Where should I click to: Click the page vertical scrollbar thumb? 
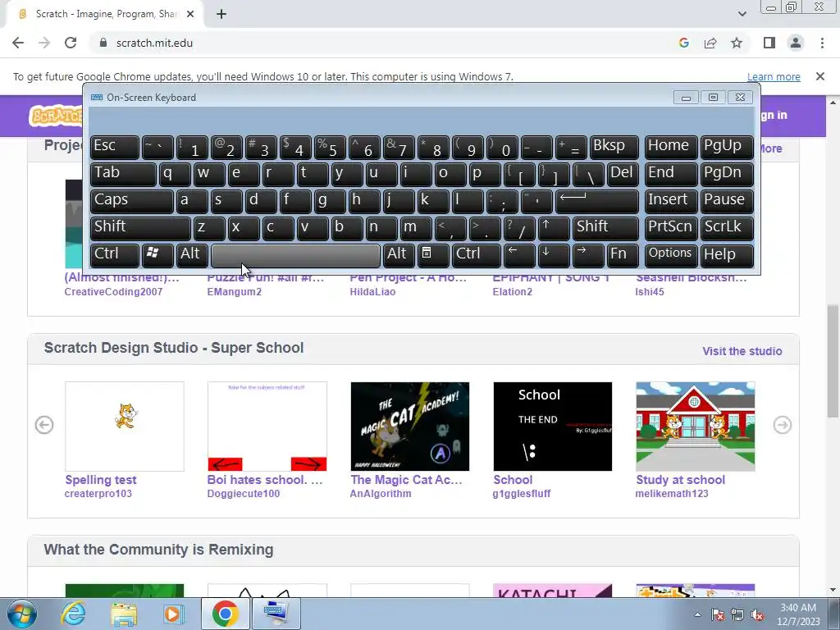833,361
